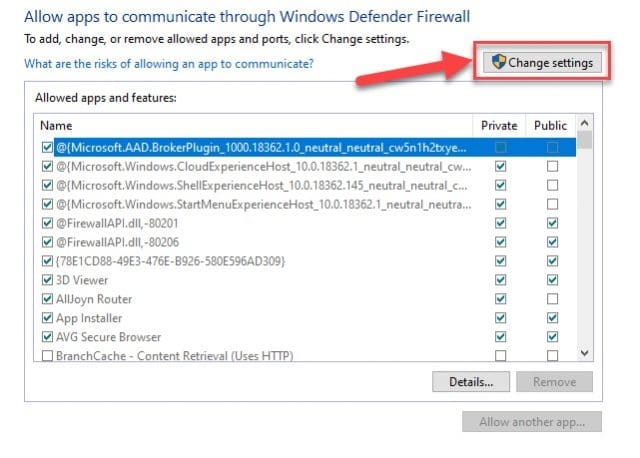
Task: Enable Public checkbox for AllJoyn Router
Action: tap(552, 299)
